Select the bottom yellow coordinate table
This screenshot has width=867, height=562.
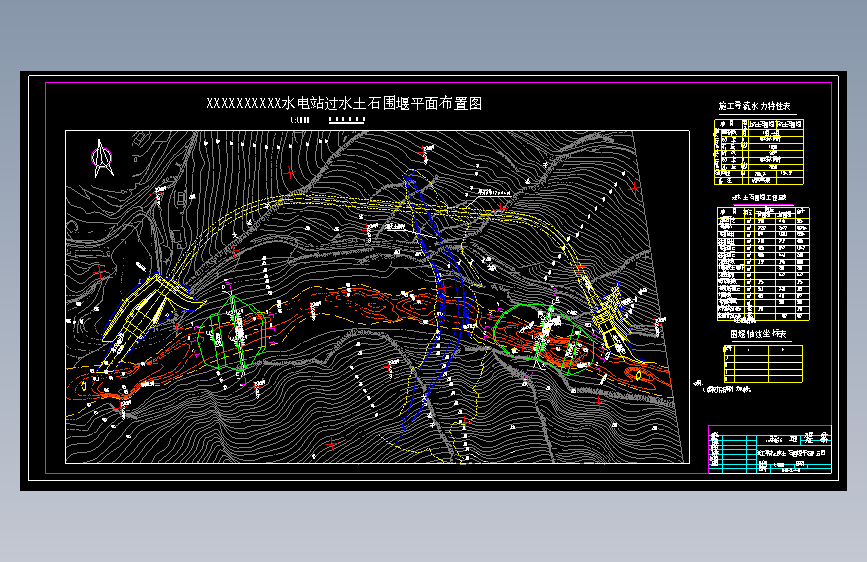pos(762,363)
